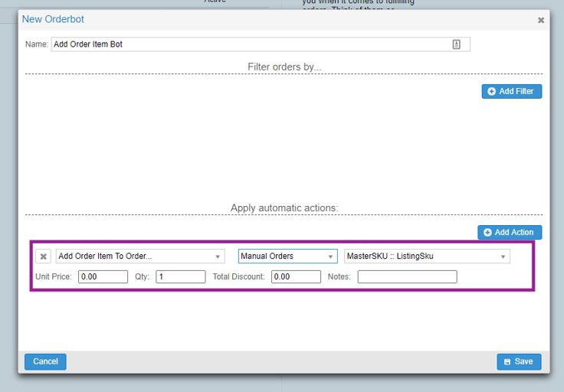Add a new filter

(511, 91)
